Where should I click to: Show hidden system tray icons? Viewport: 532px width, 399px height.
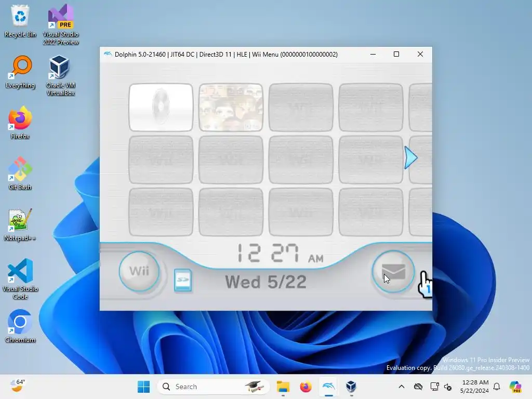(402, 387)
